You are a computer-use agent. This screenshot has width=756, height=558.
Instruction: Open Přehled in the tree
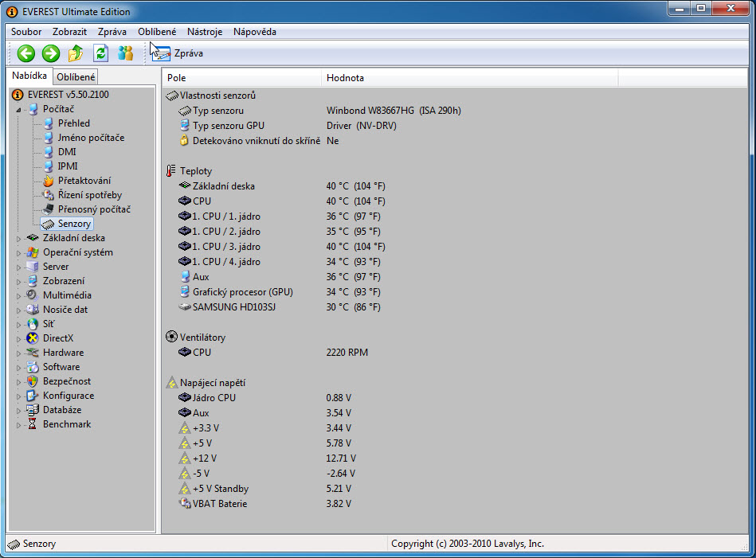coord(74,123)
